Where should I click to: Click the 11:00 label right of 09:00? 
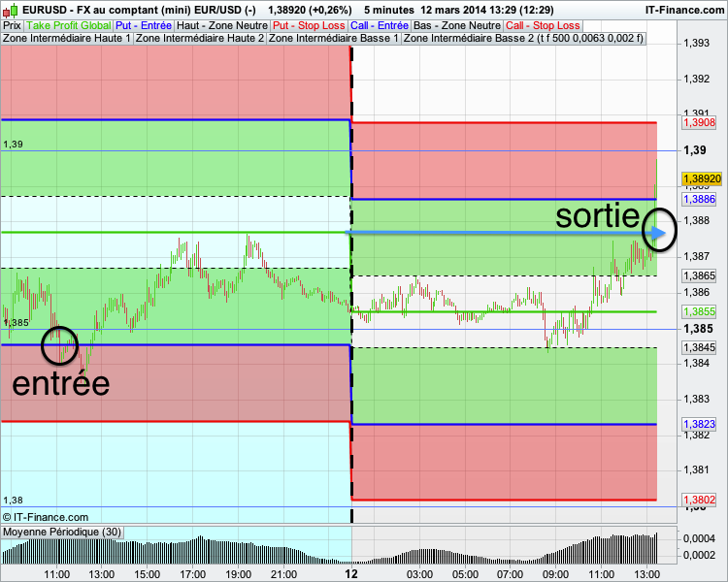[x=601, y=574]
